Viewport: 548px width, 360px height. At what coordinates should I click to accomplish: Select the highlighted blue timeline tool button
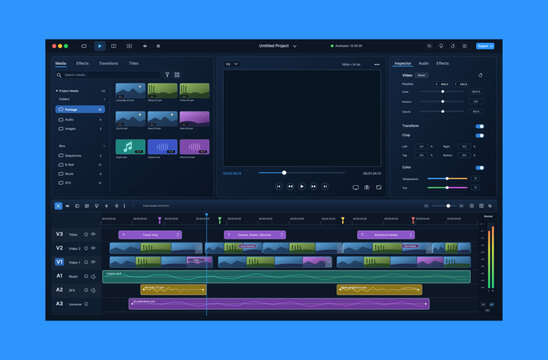tap(58, 206)
